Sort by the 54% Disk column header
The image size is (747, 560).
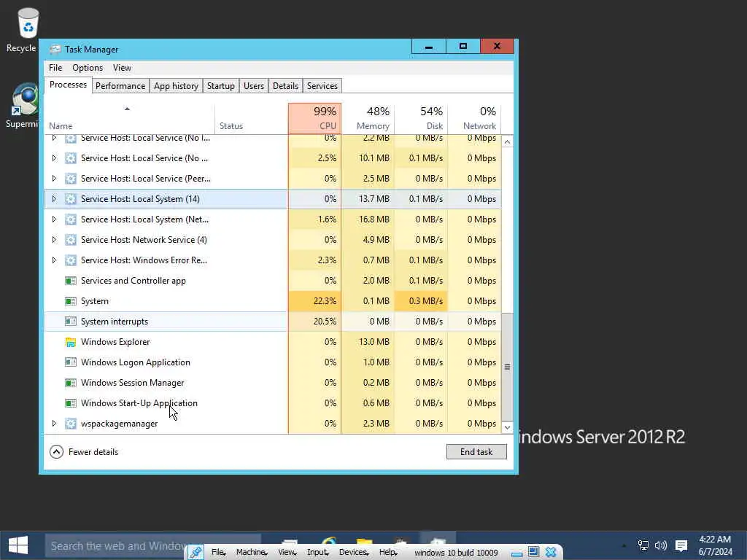pos(421,119)
